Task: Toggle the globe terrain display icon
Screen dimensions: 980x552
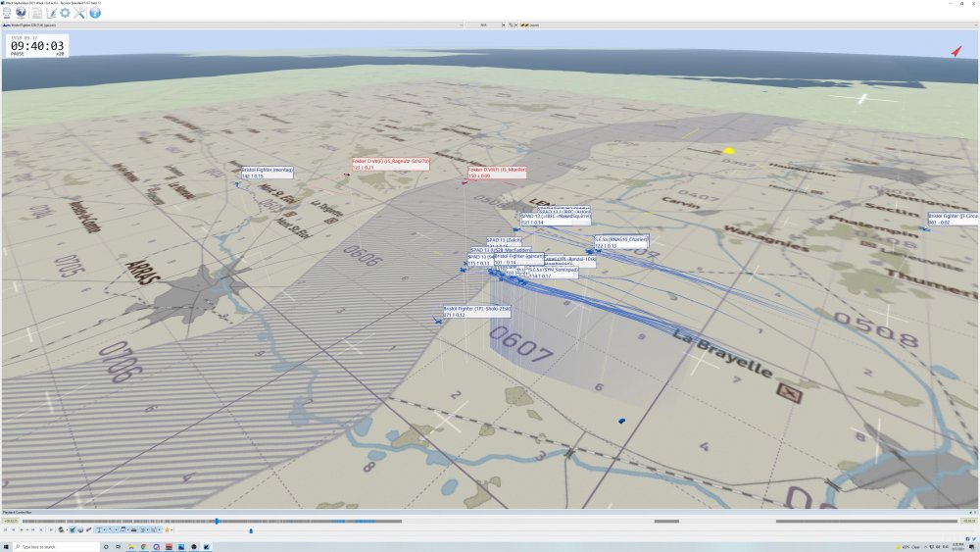Action: [80, 530]
